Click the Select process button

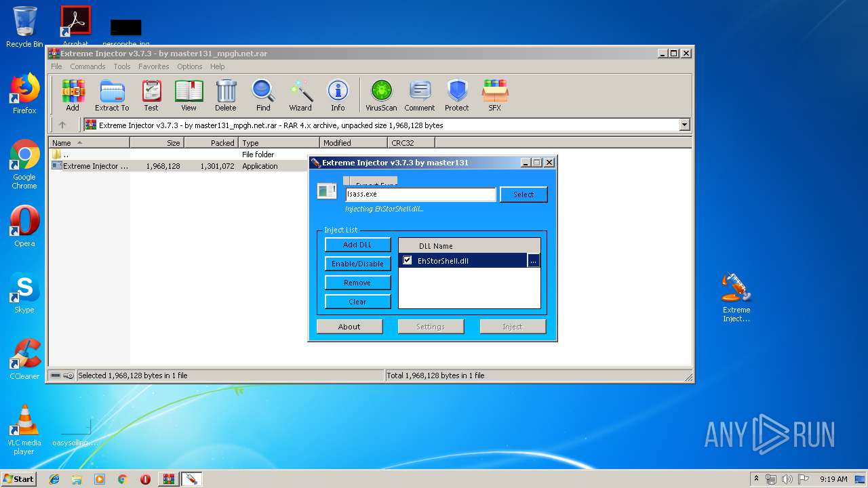coord(524,195)
